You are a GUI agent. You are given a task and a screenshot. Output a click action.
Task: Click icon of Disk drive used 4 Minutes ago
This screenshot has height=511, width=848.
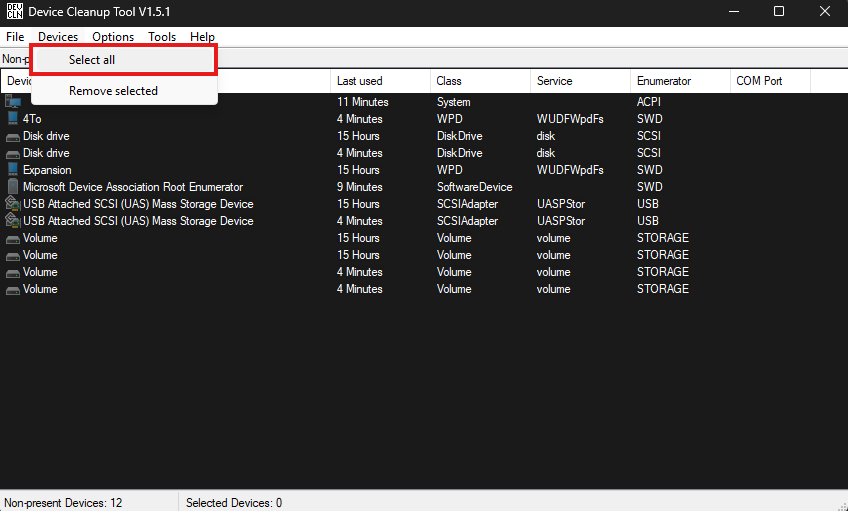tap(13, 153)
